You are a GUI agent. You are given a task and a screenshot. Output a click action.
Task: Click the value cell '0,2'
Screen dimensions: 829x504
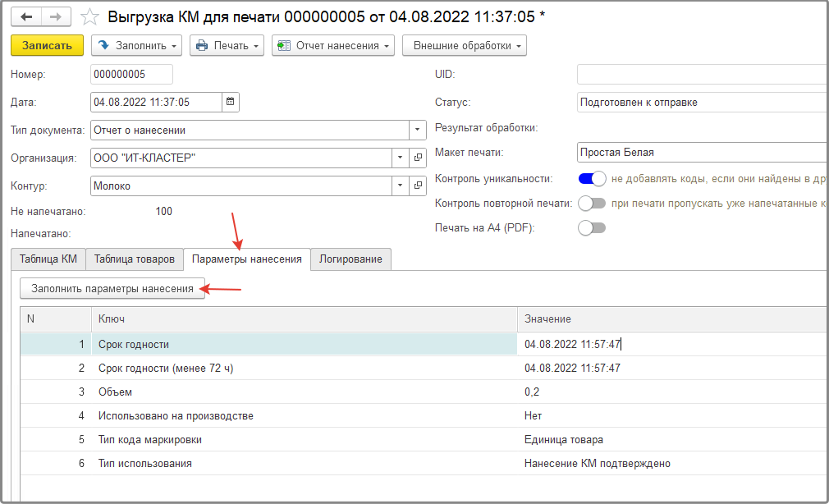click(671, 392)
